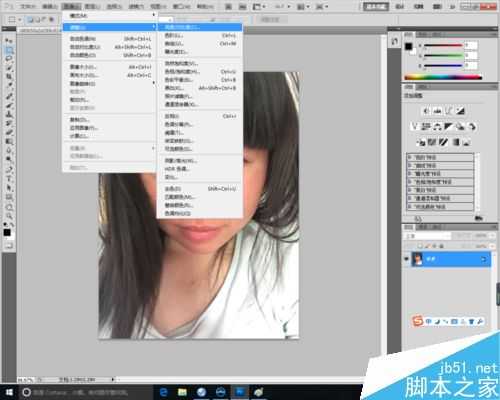Open the layer blend mode dropdown
The width and height of the screenshot is (500, 400).
pos(428,236)
